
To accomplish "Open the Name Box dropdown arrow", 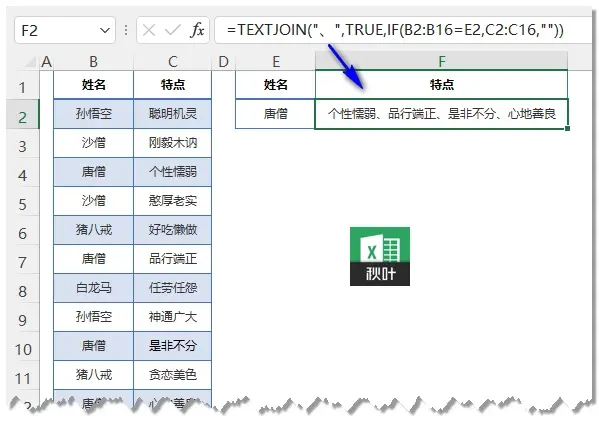I will pyautogui.click(x=105, y=30).
